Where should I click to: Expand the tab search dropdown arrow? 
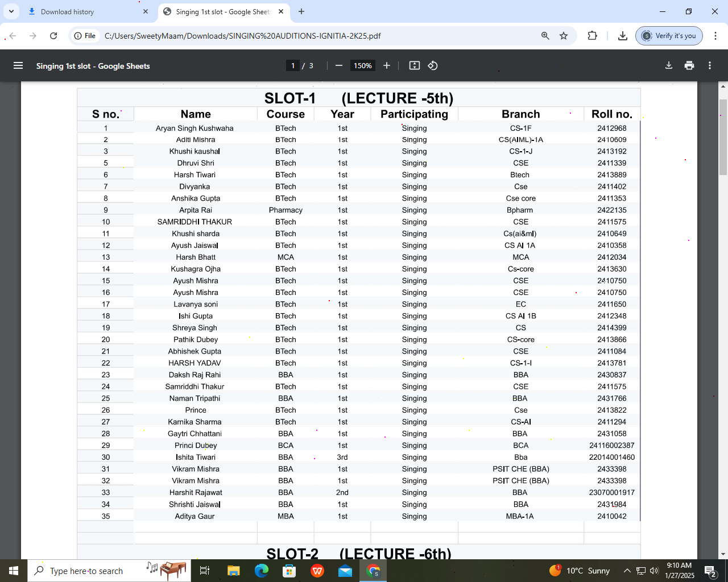pyautogui.click(x=11, y=11)
